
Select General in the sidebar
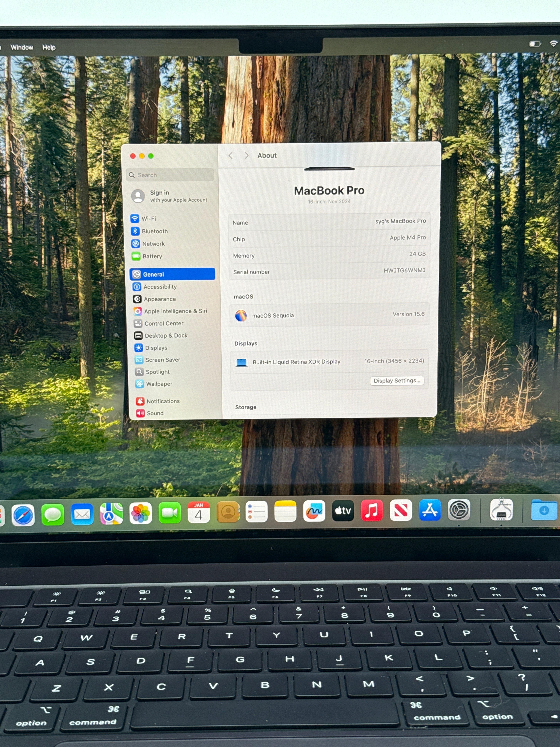172,274
